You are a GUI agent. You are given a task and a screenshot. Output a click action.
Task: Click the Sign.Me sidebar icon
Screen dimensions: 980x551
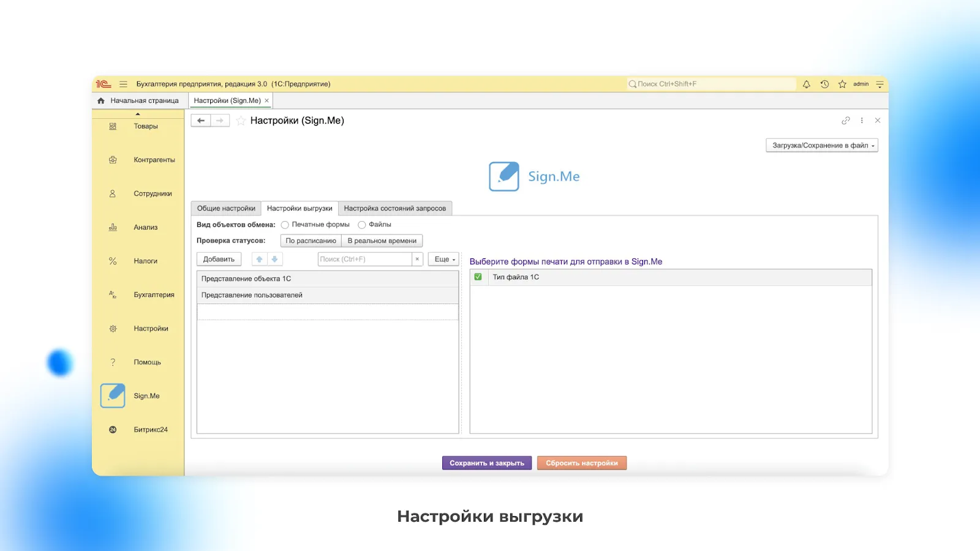[113, 395]
